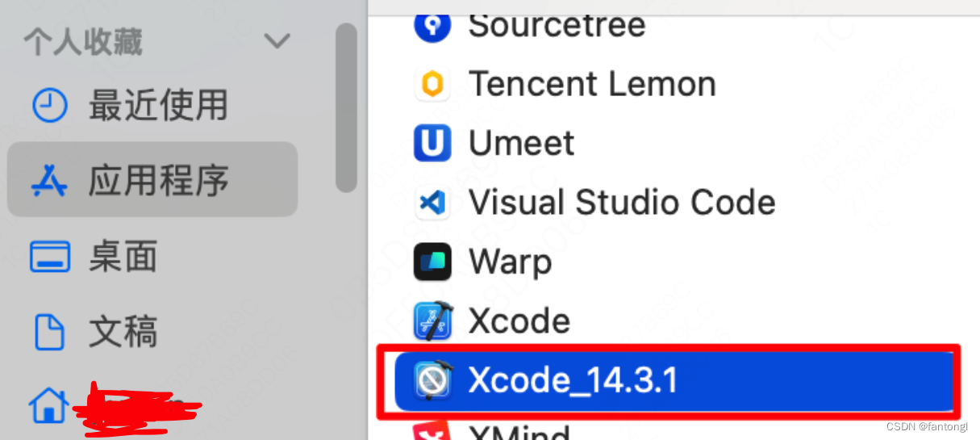Select 应用程序 in the sidebar
Image resolution: width=980 pixels, height=440 pixels.
click(x=152, y=179)
